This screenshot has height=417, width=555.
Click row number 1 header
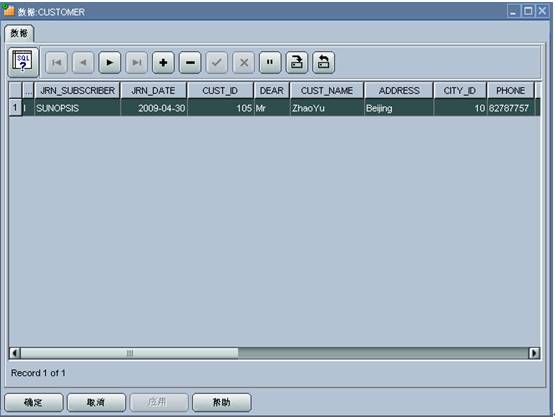pyautogui.click(x=15, y=108)
